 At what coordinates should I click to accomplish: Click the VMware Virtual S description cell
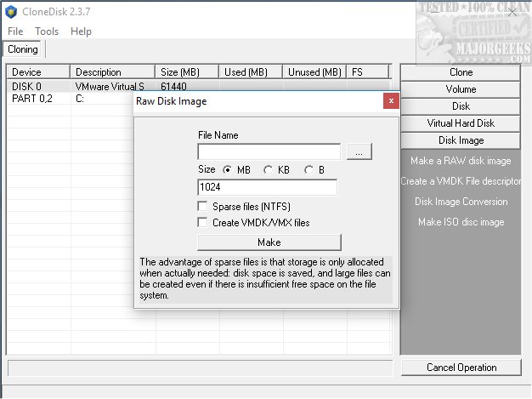110,86
